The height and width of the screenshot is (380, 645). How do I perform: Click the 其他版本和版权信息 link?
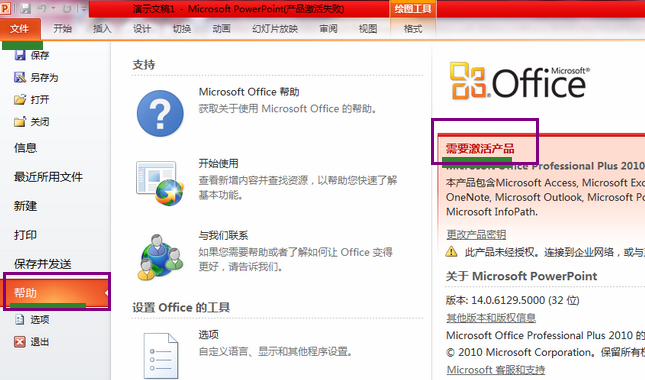(491, 317)
